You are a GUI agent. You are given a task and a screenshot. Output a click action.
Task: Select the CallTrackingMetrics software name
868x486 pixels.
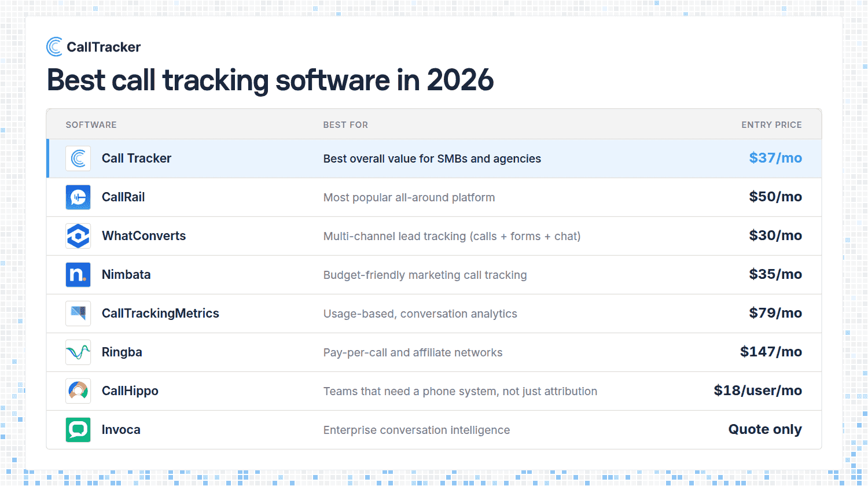click(x=160, y=314)
